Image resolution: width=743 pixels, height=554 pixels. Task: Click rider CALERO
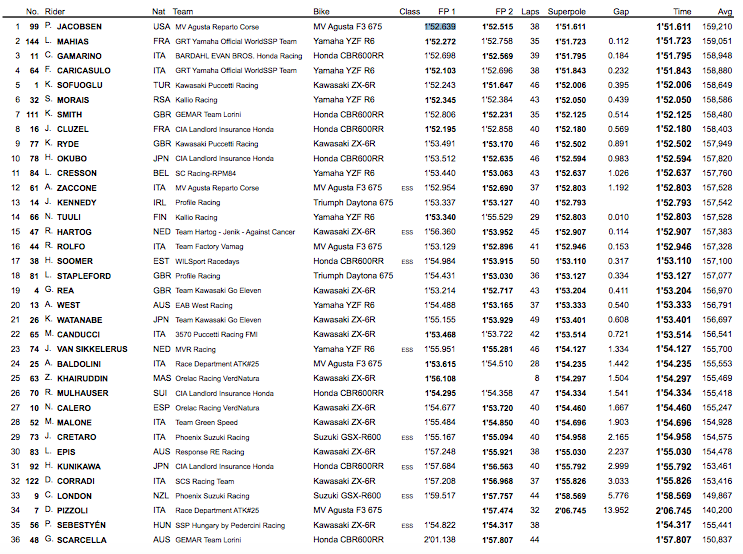point(73,409)
